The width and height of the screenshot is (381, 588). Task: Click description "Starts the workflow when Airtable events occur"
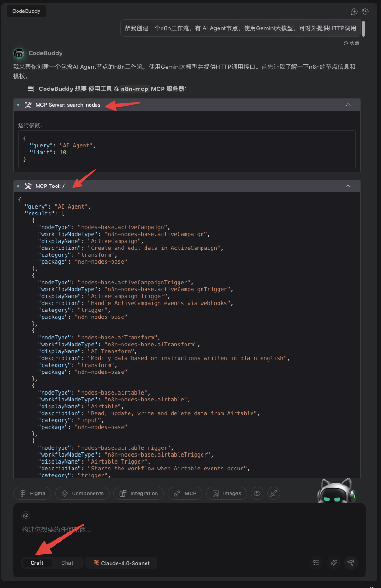(x=169, y=469)
